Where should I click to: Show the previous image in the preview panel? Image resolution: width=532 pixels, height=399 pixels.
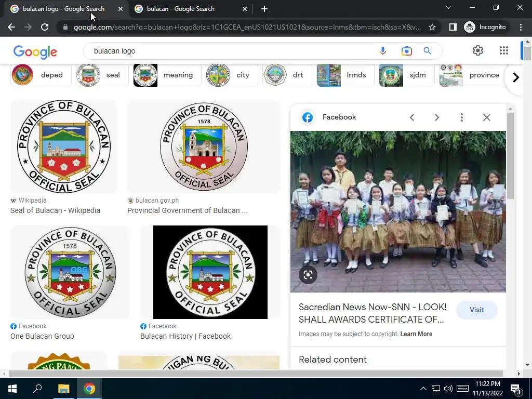coord(412,117)
